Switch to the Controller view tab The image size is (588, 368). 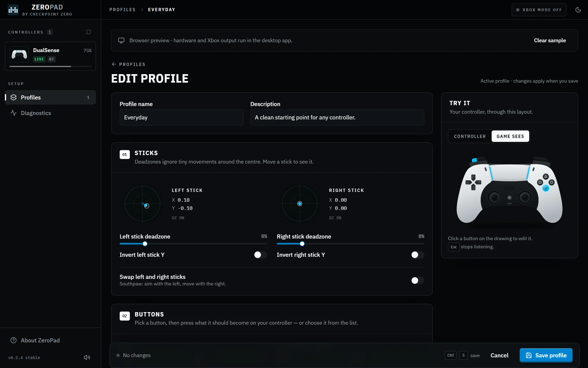pyautogui.click(x=470, y=136)
